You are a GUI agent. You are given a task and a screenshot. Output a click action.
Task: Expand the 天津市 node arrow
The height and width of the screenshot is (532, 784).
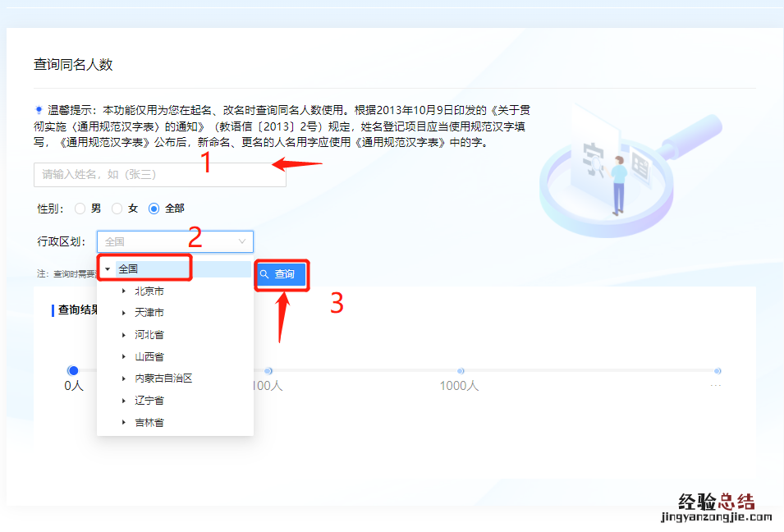point(123,313)
